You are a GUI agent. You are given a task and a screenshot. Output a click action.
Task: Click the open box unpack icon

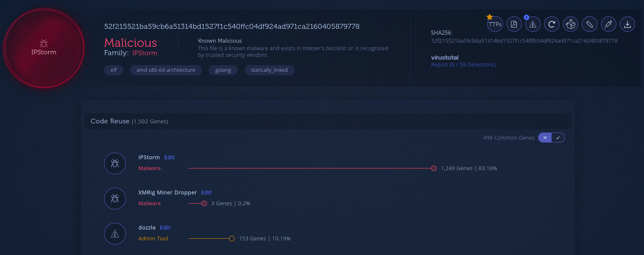[570, 24]
